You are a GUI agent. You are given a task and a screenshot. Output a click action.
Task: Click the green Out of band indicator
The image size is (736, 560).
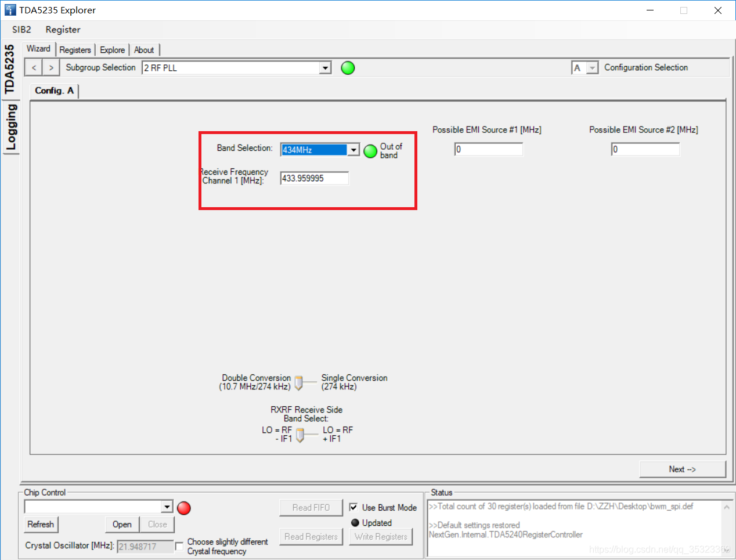[370, 151]
